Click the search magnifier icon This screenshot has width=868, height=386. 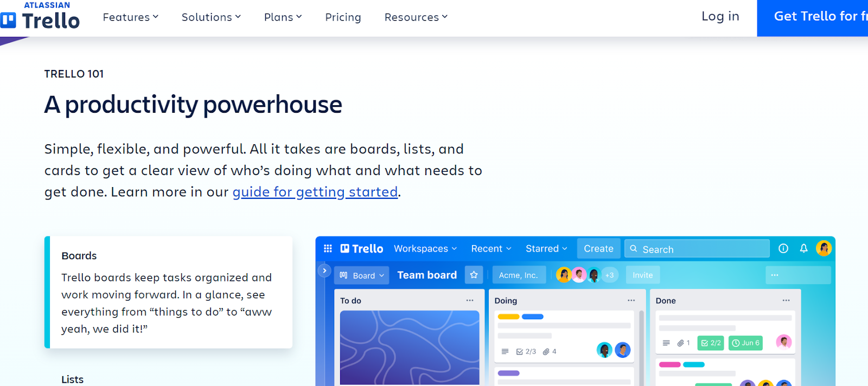(634, 249)
